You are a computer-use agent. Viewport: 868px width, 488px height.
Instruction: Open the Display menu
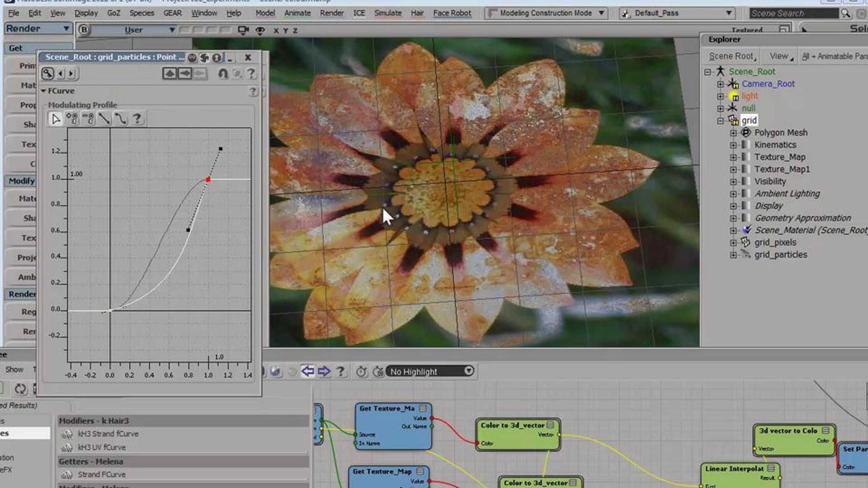click(86, 13)
